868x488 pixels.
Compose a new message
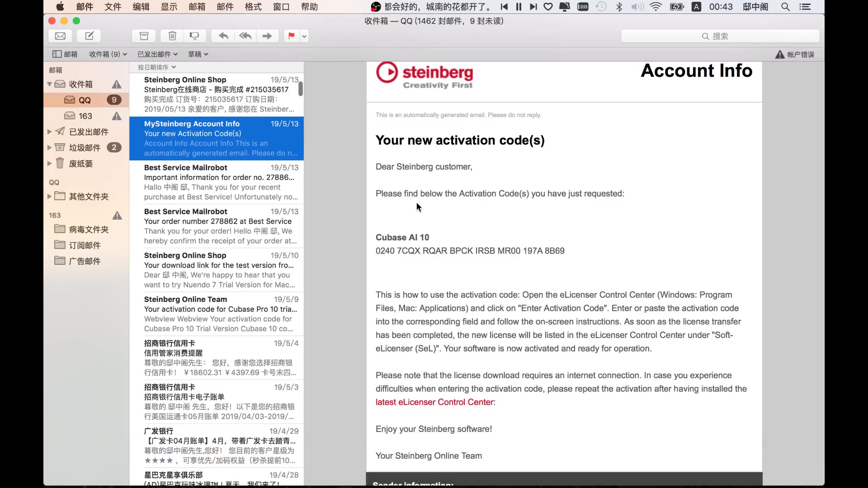[x=89, y=36]
